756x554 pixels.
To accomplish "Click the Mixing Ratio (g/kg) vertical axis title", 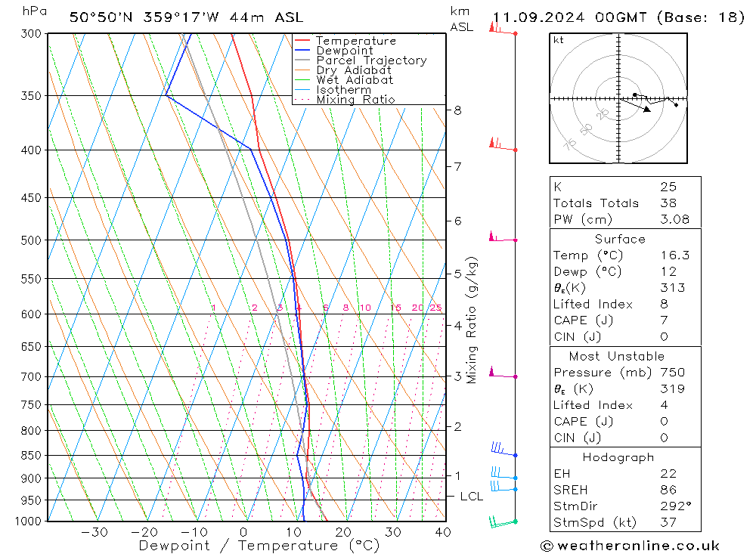I will tap(472, 320).
